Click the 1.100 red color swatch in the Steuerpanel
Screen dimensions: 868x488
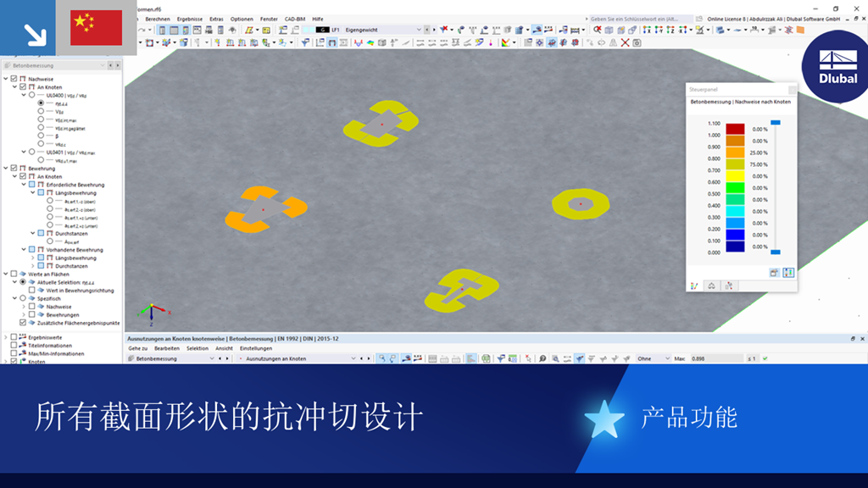pyautogui.click(x=735, y=128)
